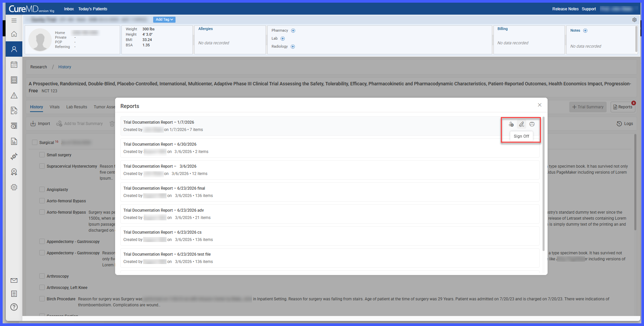Viewport: 644px width, 326px height.
Task: Tick the Small surgery checkbox
Action: coord(42,155)
